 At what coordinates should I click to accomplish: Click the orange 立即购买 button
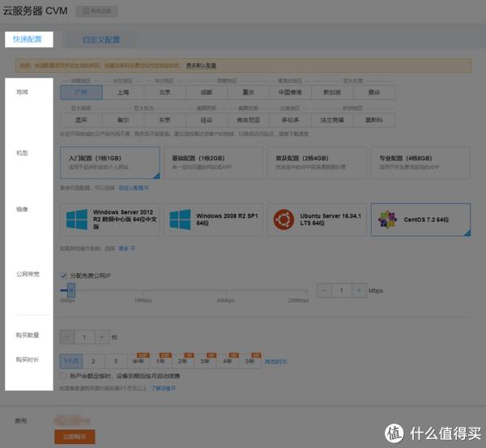75,437
